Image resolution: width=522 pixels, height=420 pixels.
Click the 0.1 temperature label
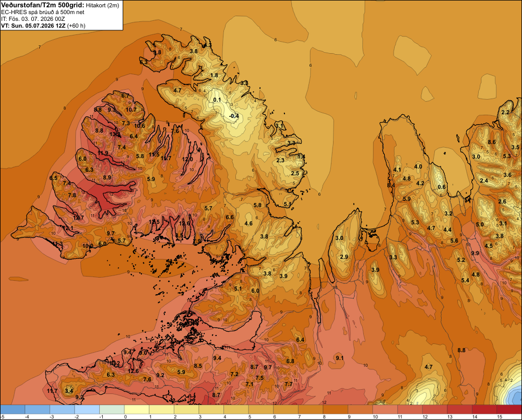pos(217,100)
